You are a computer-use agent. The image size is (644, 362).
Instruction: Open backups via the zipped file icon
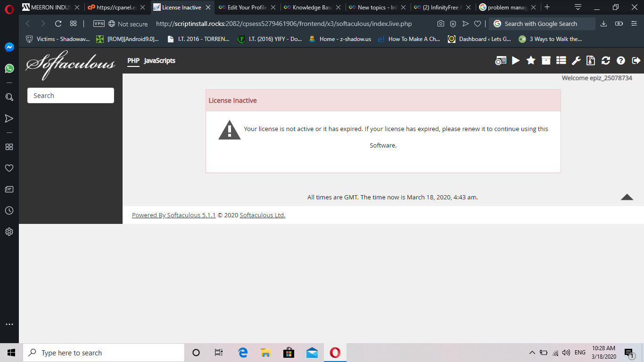(590, 60)
